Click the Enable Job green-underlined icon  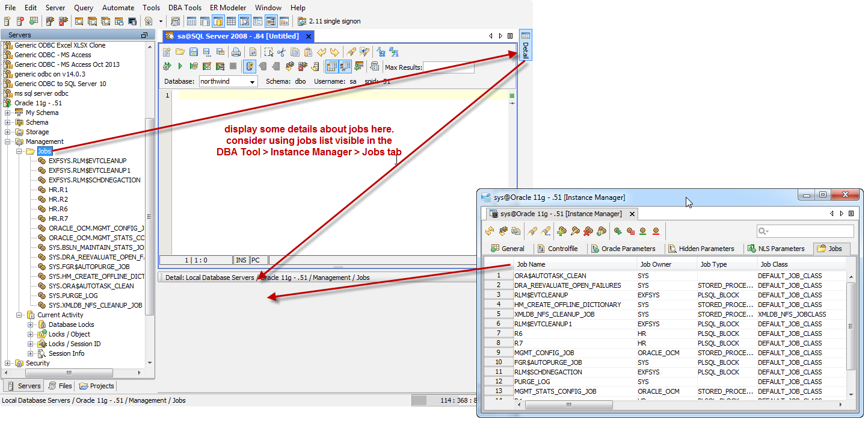(x=643, y=231)
